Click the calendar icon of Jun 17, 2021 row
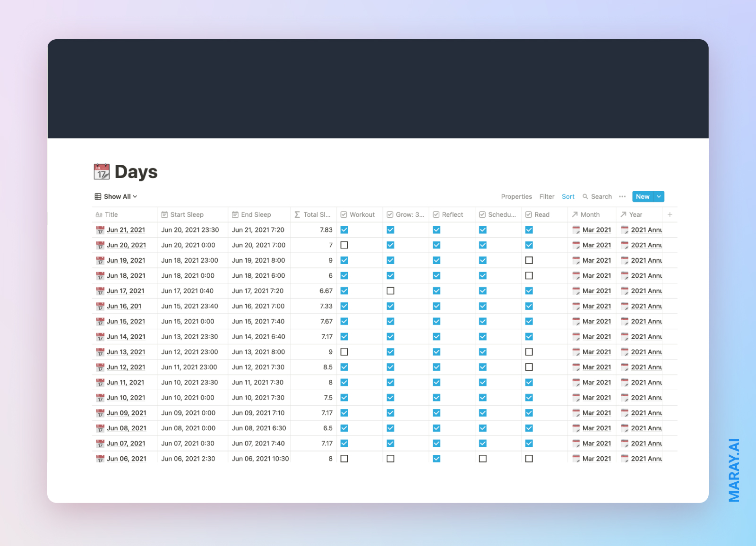The height and width of the screenshot is (546, 756). 100,291
